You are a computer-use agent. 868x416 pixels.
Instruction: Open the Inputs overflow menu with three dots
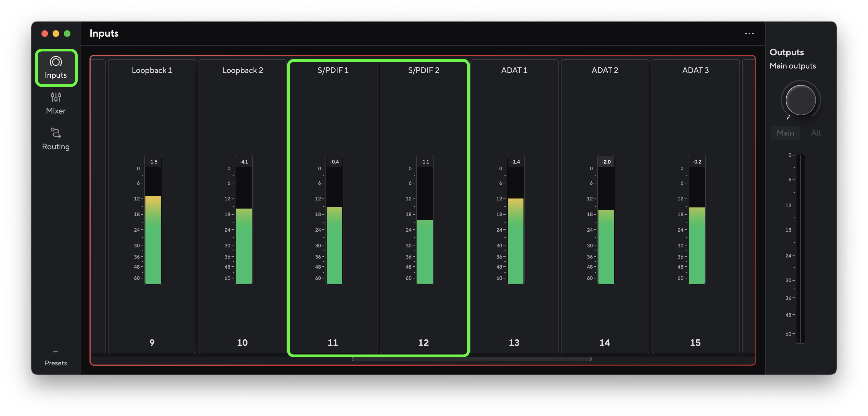tap(749, 33)
